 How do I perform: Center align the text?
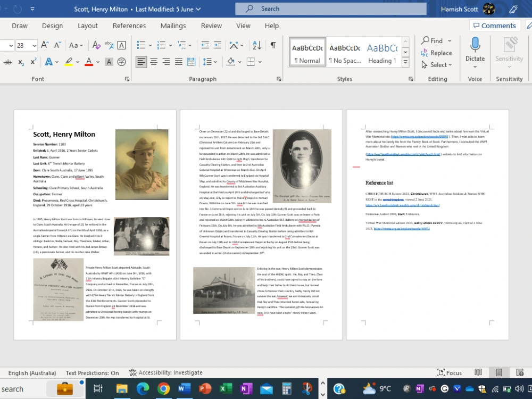click(154, 62)
